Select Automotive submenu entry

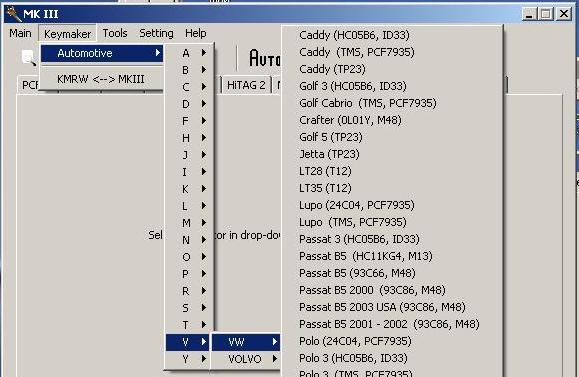(102, 53)
